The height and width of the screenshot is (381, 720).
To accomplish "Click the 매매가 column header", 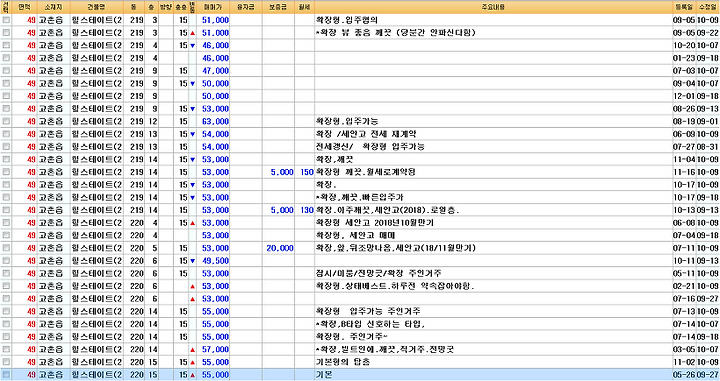I will click(213, 7).
